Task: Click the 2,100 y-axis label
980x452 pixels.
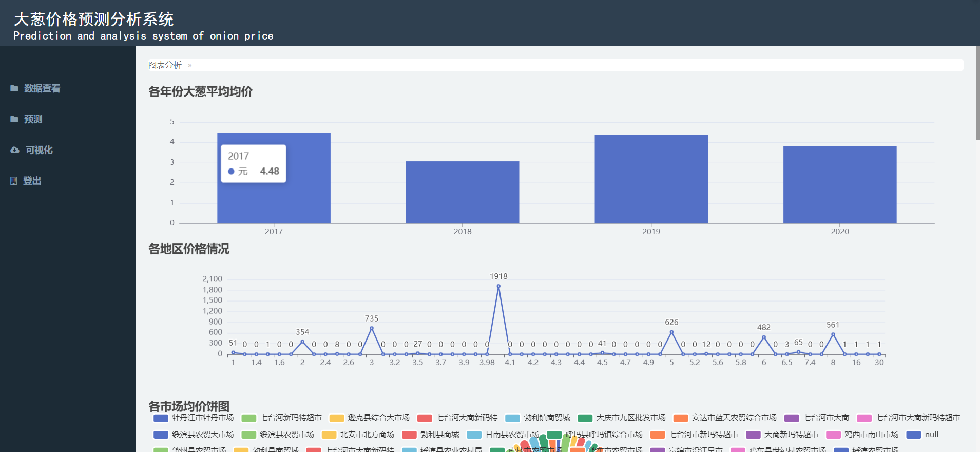Action: pyautogui.click(x=212, y=279)
